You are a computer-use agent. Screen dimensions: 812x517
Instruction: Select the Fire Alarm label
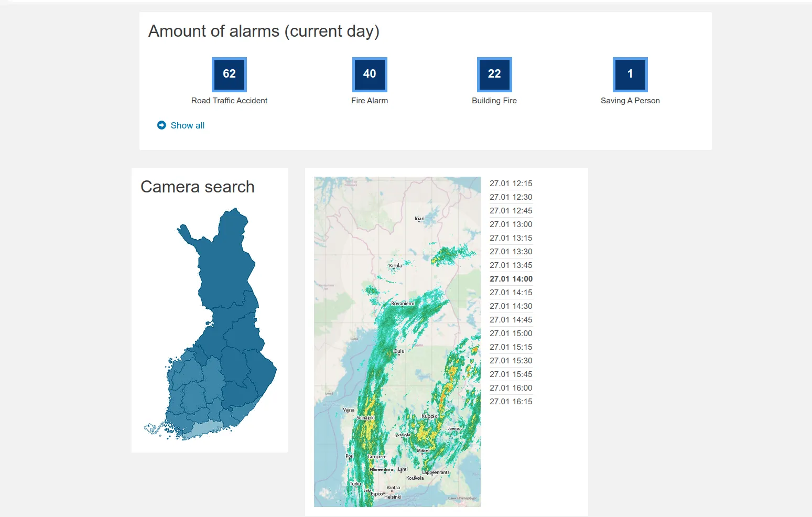pos(370,101)
